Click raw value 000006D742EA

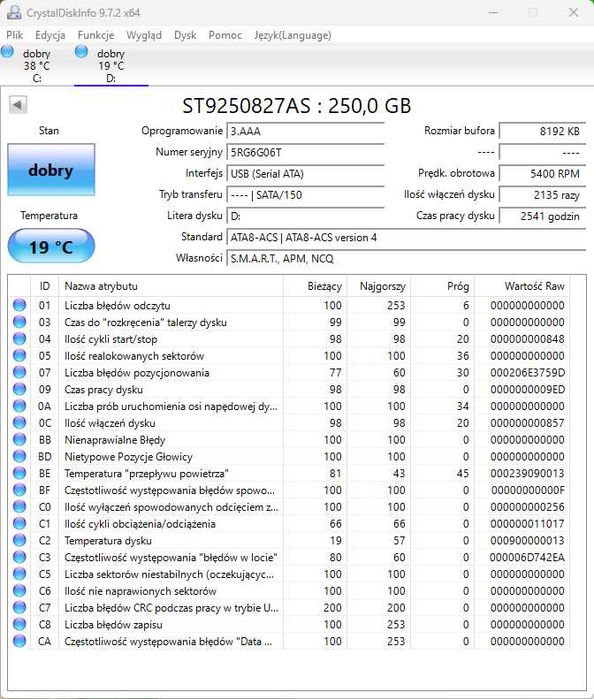pos(527,557)
